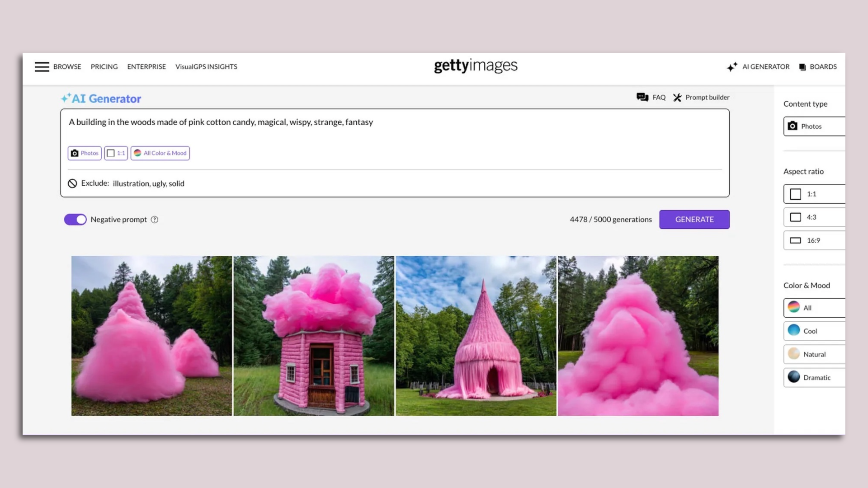
Task: Open Boards from the top bar
Action: (x=818, y=66)
